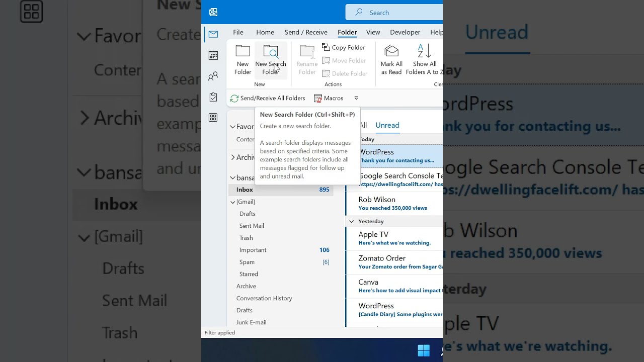
Task: Click Send/Receive All Folders in quick access
Action: (x=268, y=98)
